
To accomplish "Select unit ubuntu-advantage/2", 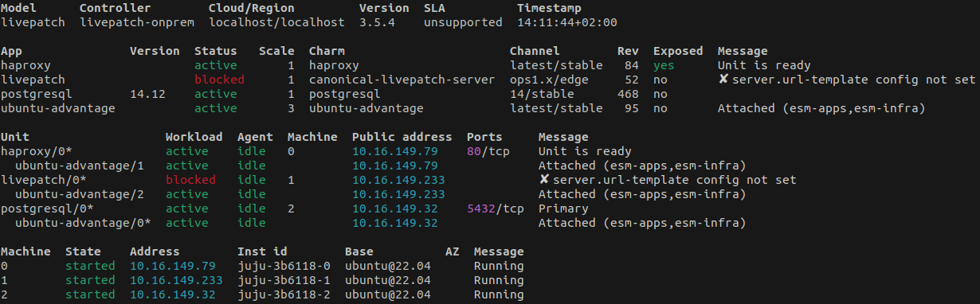I will (x=80, y=194).
